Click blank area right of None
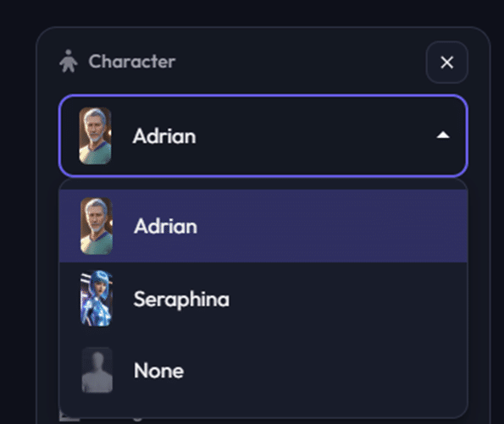Viewport: 504px width, 424px height. [324, 371]
